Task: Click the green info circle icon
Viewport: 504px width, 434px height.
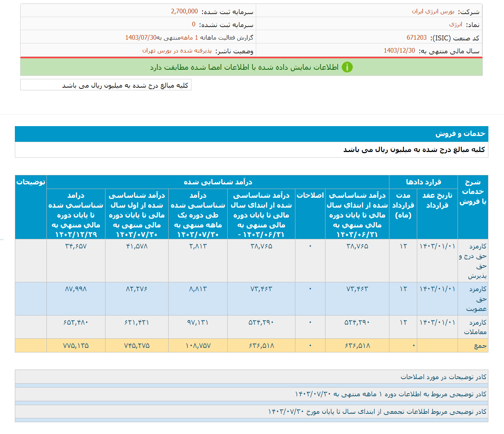Action: pyautogui.click(x=347, y=67)
